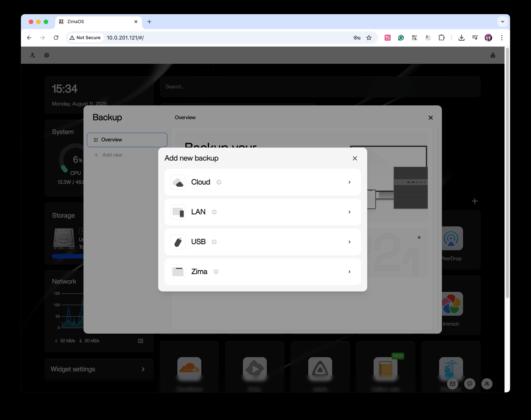Open the Jellyfin app icon
This screenshot has width=531, height=420.
click(320, 369)
